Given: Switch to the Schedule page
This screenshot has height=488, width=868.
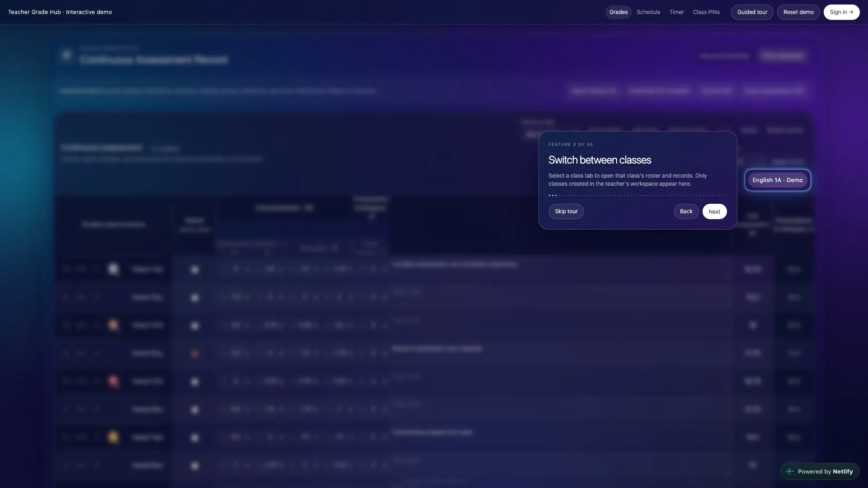Looking at the screenshot, I should (x=648, y=12).
